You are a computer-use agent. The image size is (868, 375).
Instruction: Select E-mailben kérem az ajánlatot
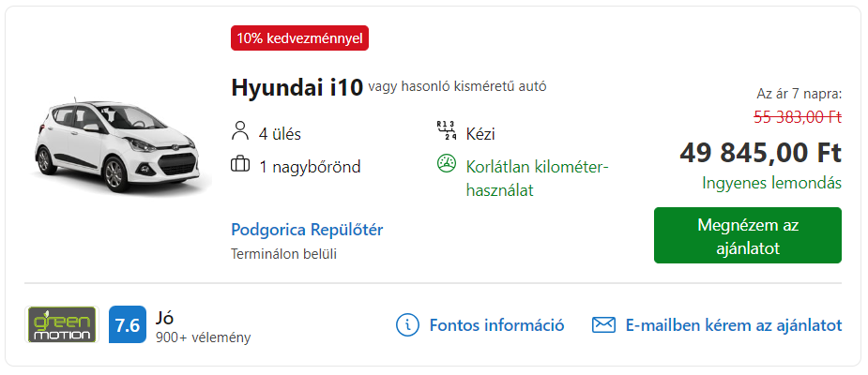(x=734, y=324)
